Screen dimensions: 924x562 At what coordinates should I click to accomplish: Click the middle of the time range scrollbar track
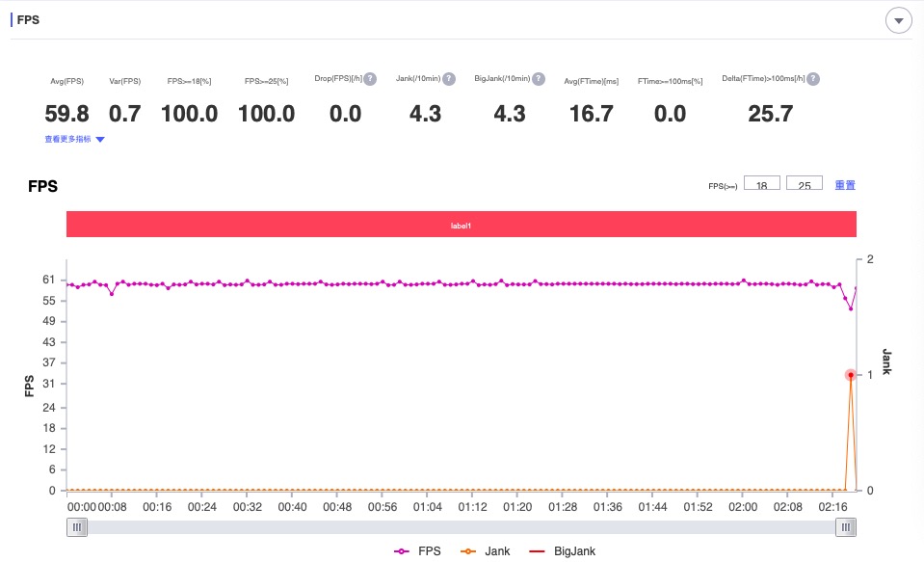pos(461,526)
